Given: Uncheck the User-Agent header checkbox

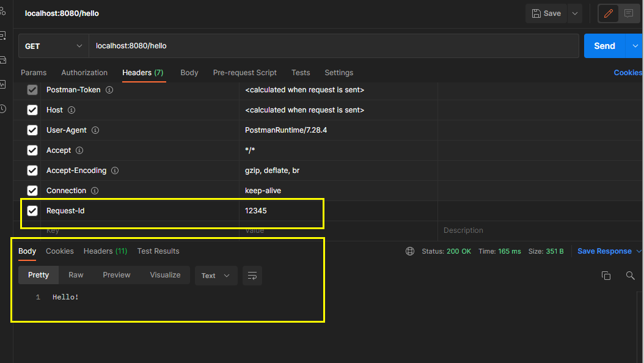Looking at the screenshot, I should click(32, 130).
